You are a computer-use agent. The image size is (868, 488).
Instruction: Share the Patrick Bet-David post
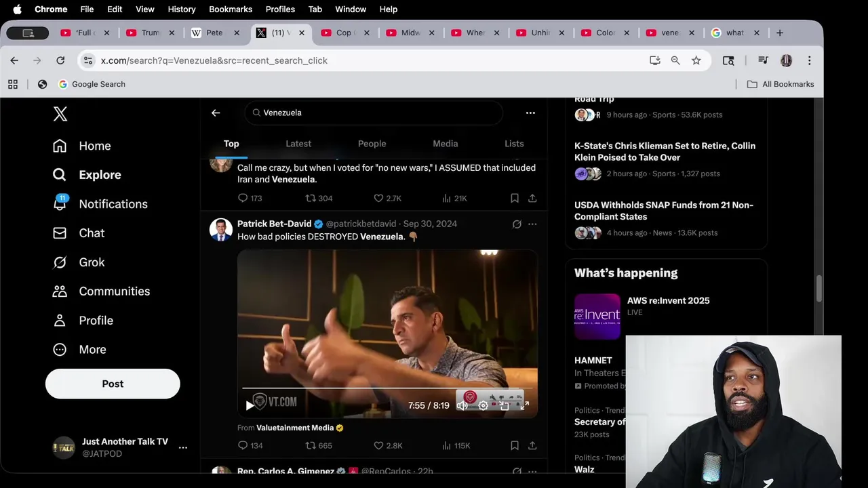(532, 446)
